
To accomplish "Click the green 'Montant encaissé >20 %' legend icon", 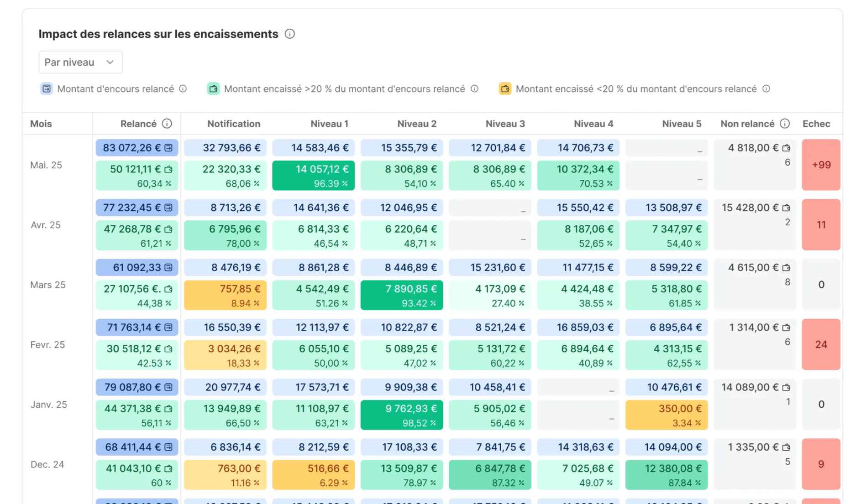I will (x=213, y=88).
